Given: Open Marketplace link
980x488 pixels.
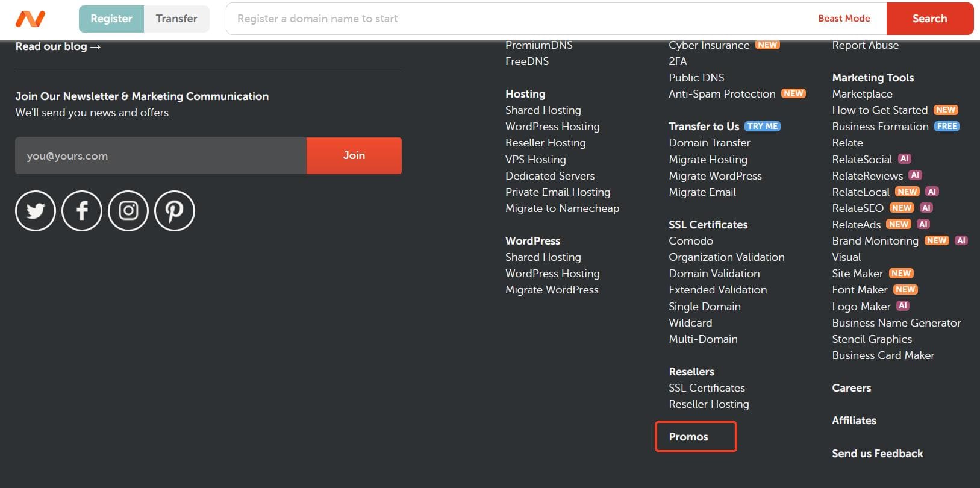Looking at the screenshot, I should pos(862,94).
